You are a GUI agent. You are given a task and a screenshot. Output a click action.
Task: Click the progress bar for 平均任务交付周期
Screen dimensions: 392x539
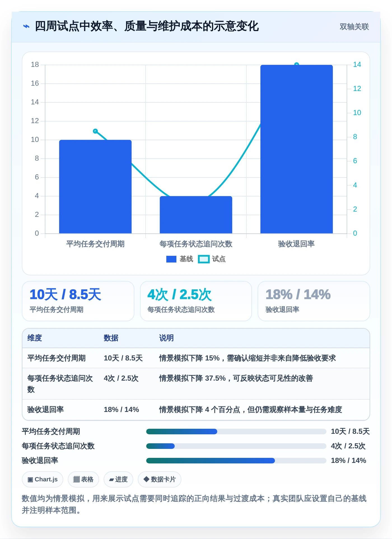(236, 432)
